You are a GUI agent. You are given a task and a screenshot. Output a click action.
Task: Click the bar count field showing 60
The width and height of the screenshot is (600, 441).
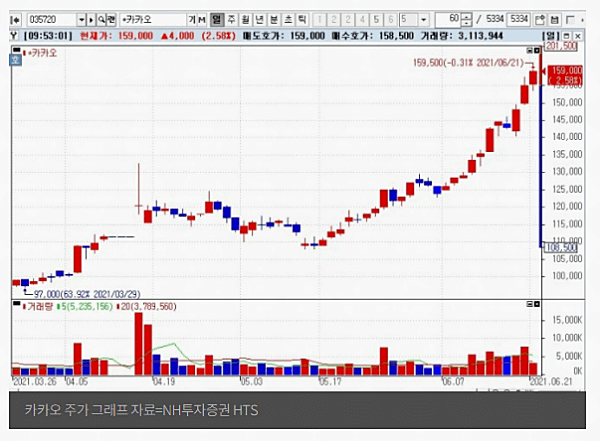[448, 19]
